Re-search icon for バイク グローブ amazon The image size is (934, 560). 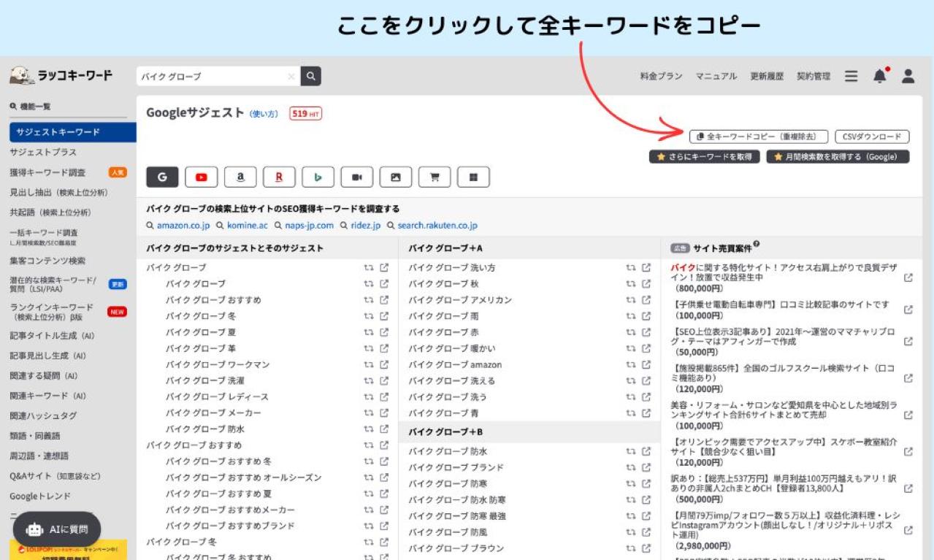[631, 364]
